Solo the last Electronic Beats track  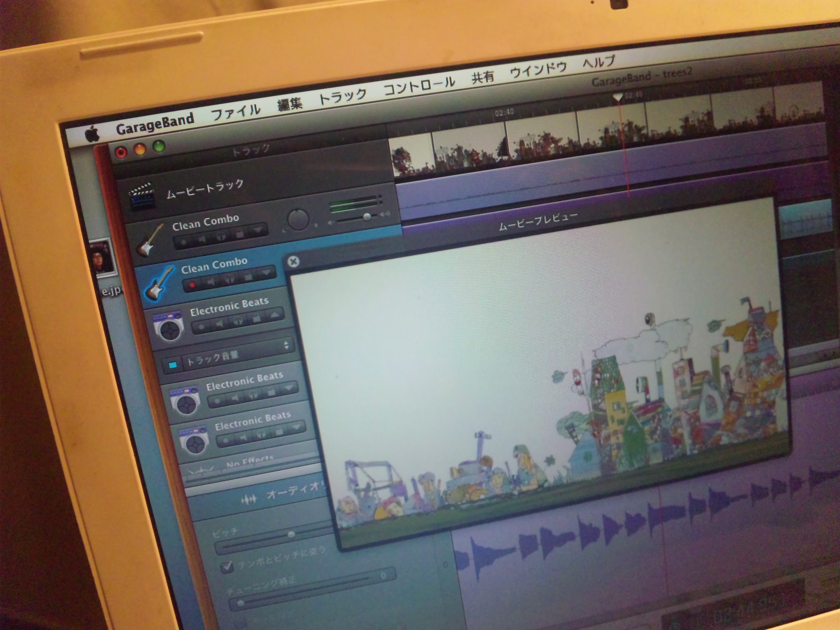point(262,434)
